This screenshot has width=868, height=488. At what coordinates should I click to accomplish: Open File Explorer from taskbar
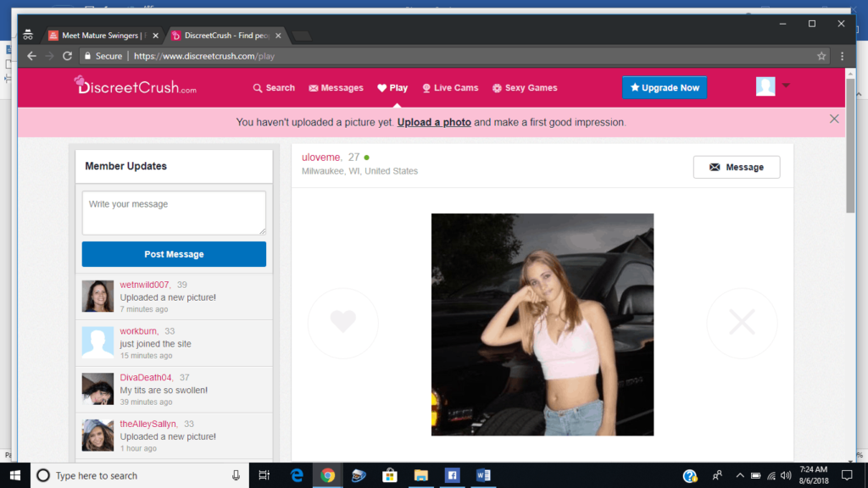tap(420, 475)
